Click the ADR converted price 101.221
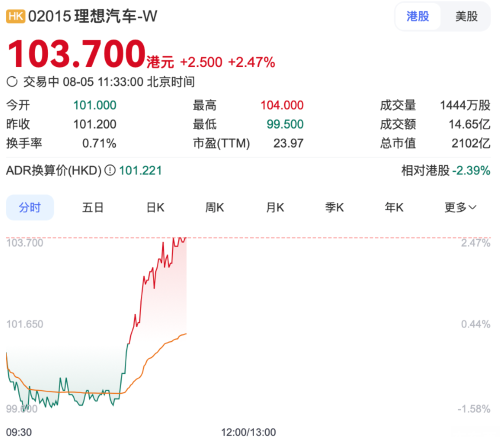This screenshot has height=448, width=500. coord(140,171)
